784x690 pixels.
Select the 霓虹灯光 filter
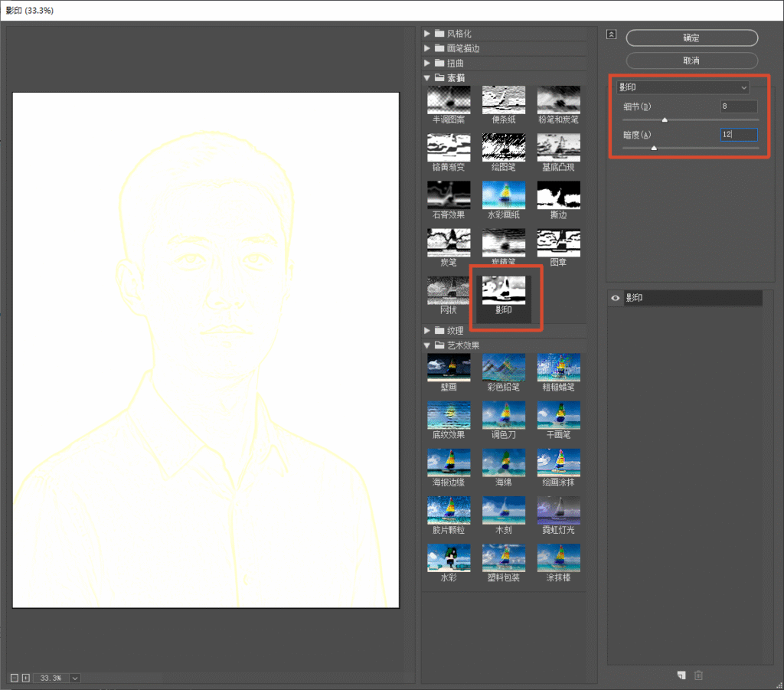tap(558, 511)
